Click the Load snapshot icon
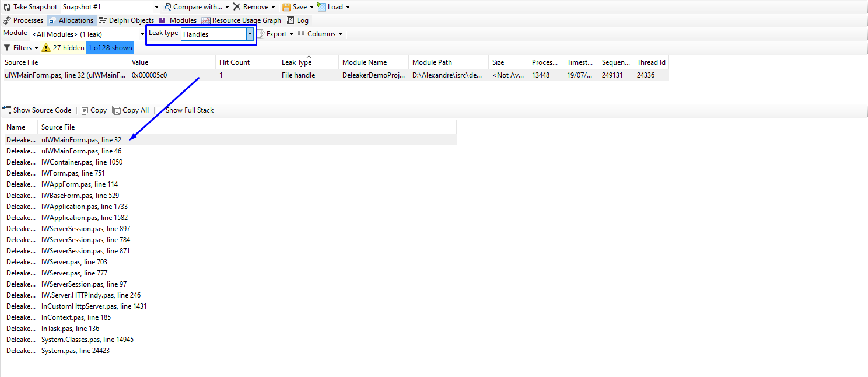This screenshot has height=377, width=868. pyautogui.click(x=321, y=7)
